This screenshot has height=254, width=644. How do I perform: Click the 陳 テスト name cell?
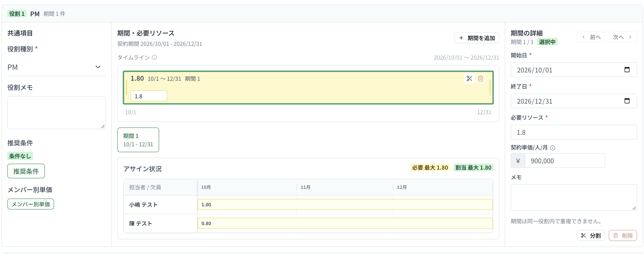(160, 224)
